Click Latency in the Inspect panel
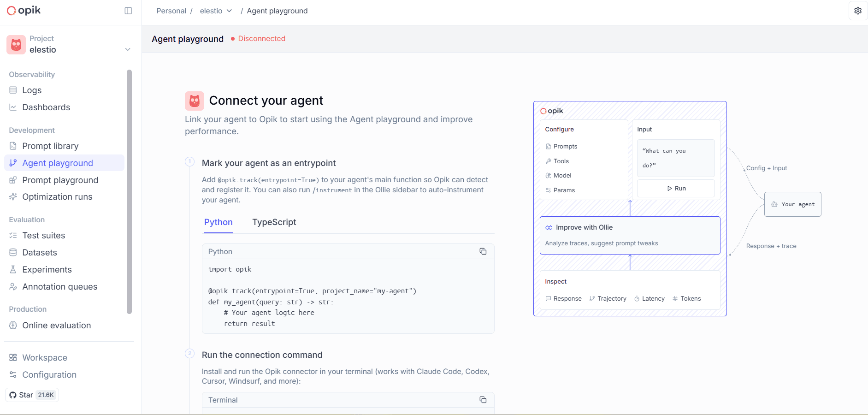Image resolution: width=868 pixels, height=415 pixels. point(650,299)
